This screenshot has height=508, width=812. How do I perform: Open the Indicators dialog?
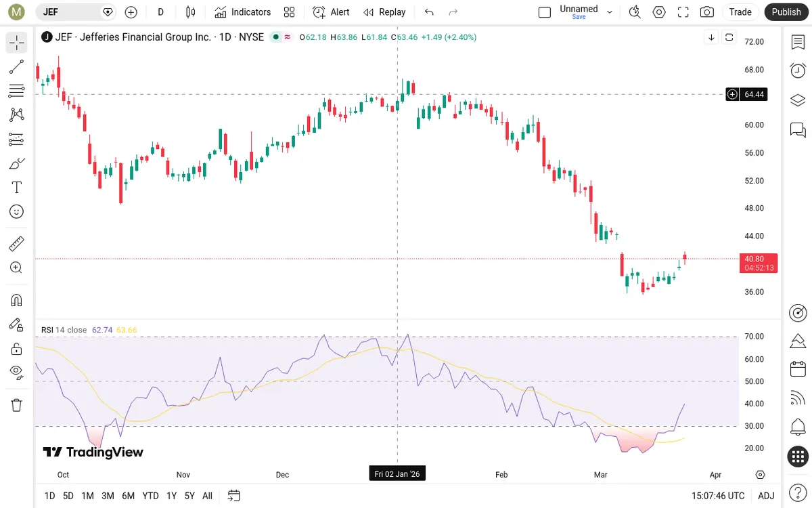(243, 12)
